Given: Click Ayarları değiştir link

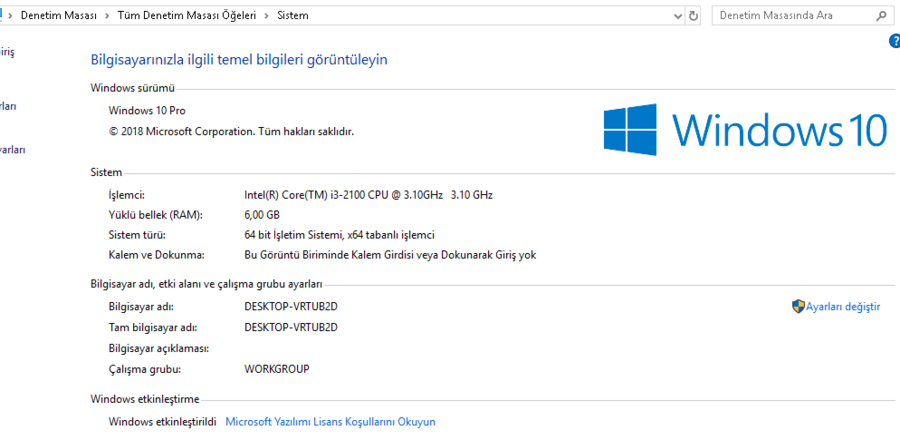Looking at the screenshot, I should coord(843,306).
